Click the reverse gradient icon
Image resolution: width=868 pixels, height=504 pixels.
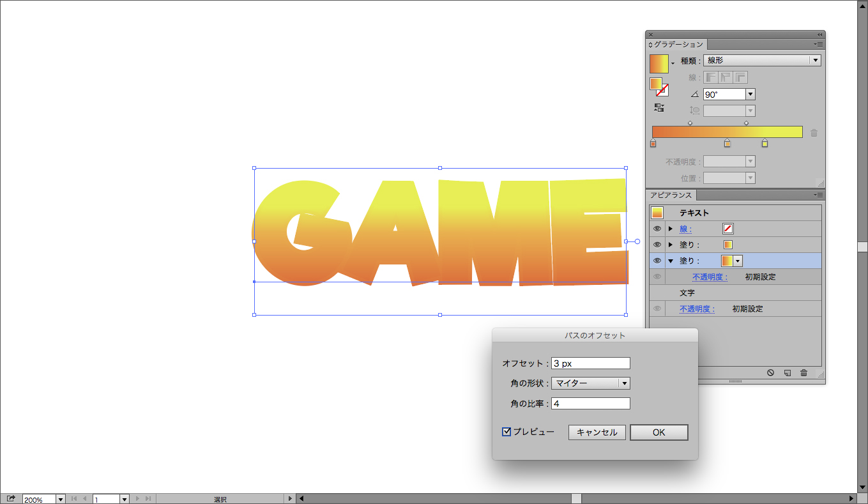click(659, 108)
